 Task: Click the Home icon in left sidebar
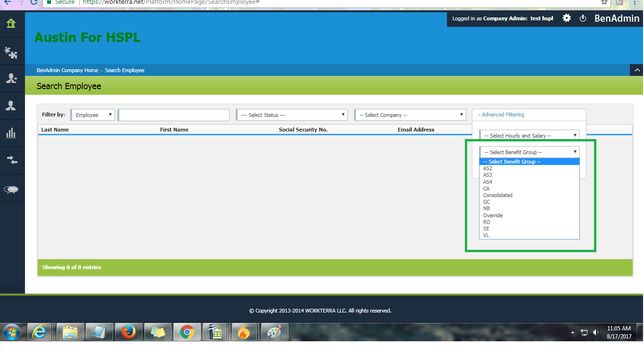tap(11, 24)
